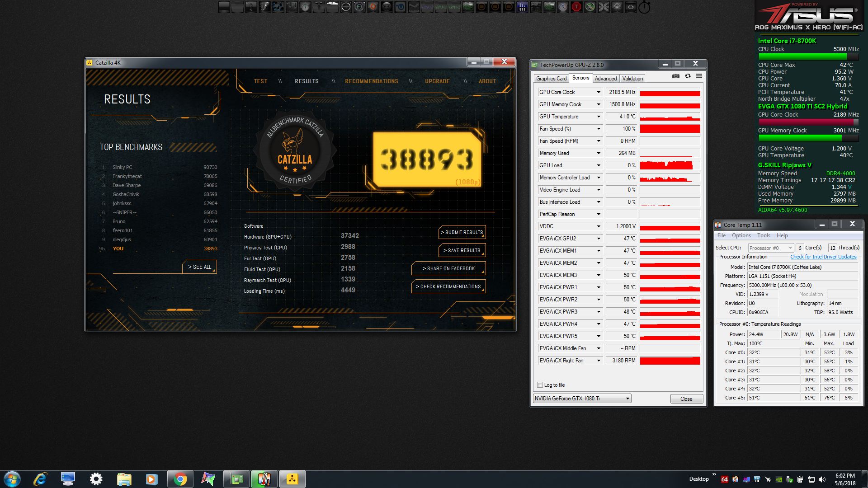Screen dimensions: 868x488
Task: Open the RECOMMENDATIONS tab in Catzilla
Action: [x=371, y=81]
